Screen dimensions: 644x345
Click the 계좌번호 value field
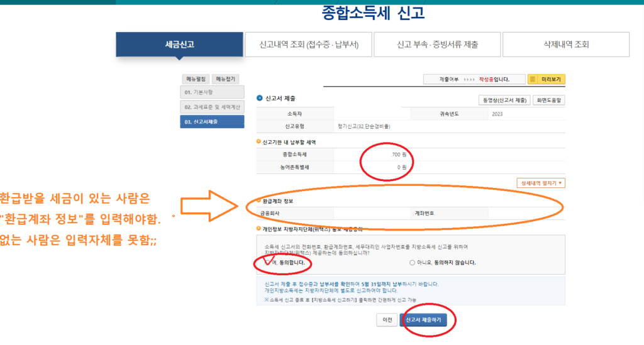tap(526, 213)
